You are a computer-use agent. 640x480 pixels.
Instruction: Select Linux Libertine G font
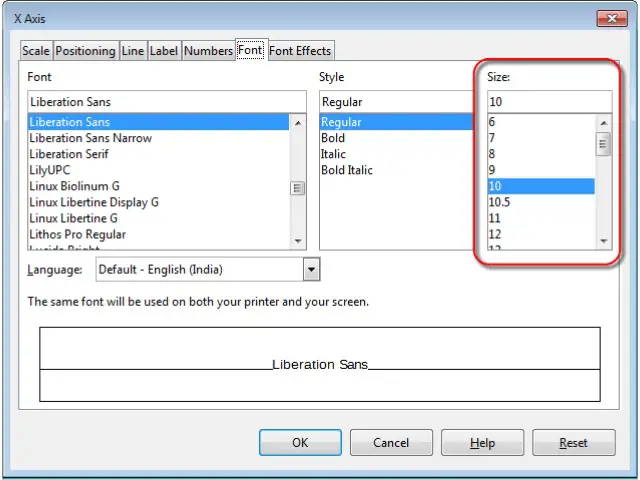click(x=158, y=218)
